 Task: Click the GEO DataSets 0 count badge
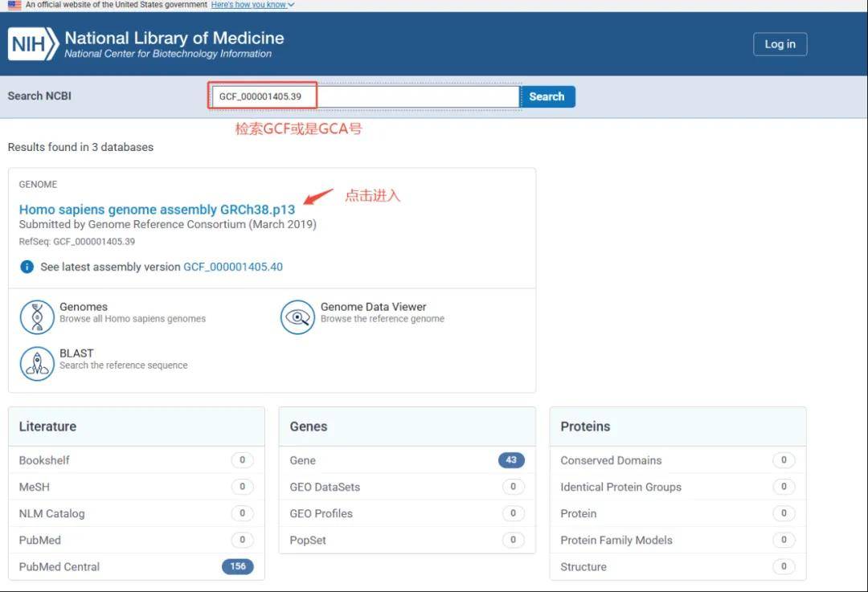pos(513,487)
